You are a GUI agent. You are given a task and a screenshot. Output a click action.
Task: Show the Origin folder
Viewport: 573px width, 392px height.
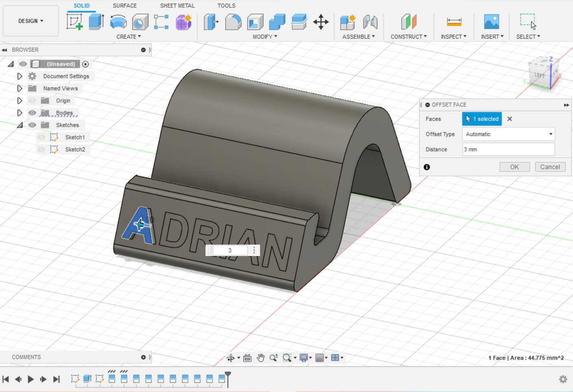click(32, 101)
